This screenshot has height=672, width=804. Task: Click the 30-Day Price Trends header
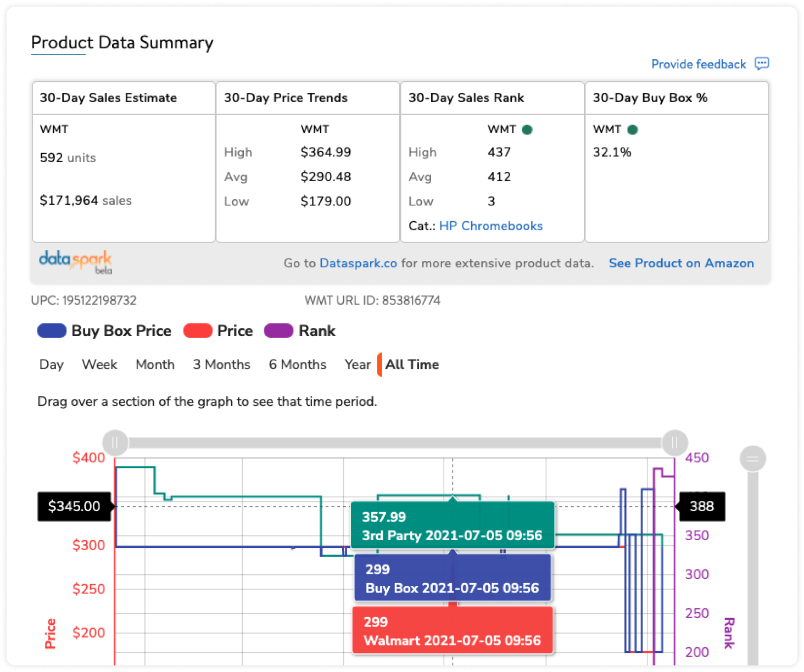(x=286, y=98)
